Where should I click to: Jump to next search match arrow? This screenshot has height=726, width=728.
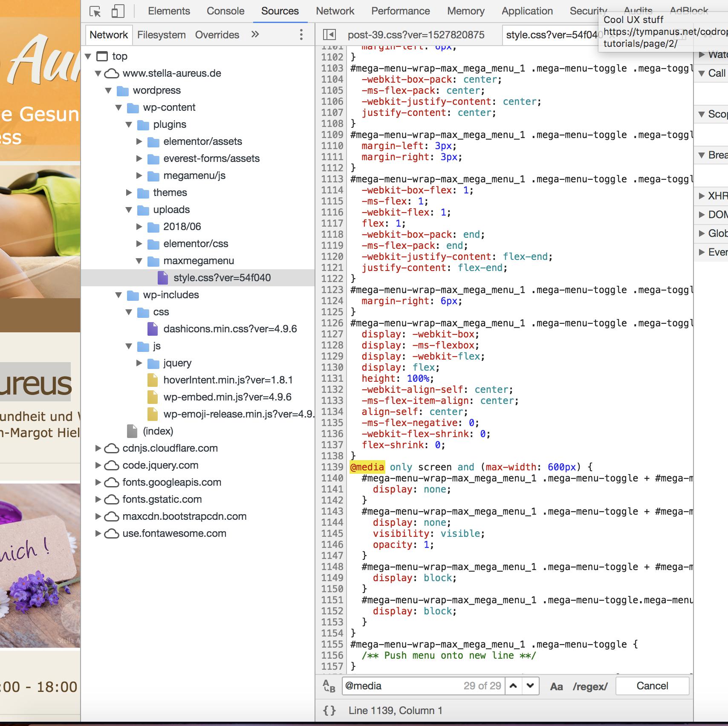pos(530,686)
